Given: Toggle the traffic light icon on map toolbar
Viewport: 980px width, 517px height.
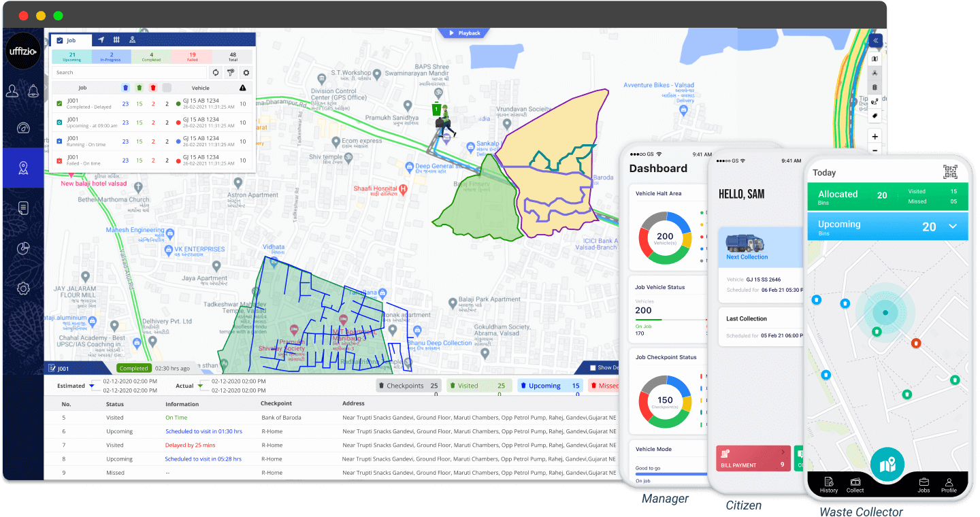Looking at the screenshot, I should (x=875, y=88).
